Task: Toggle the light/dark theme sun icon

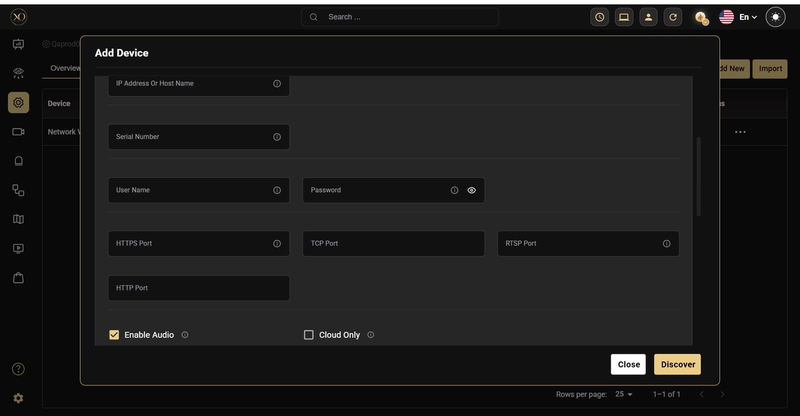Action: [776, 17]
